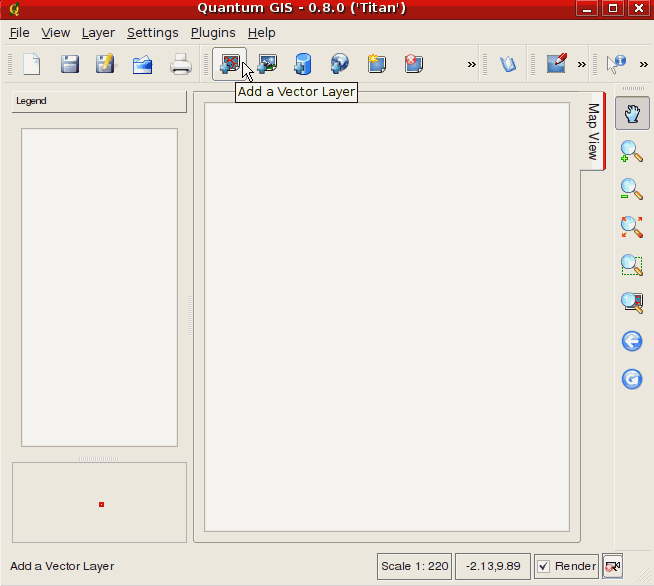Click the projection status icon beside Render
Viewport: 654px width, 586px height.
click(x=612, y=566)
